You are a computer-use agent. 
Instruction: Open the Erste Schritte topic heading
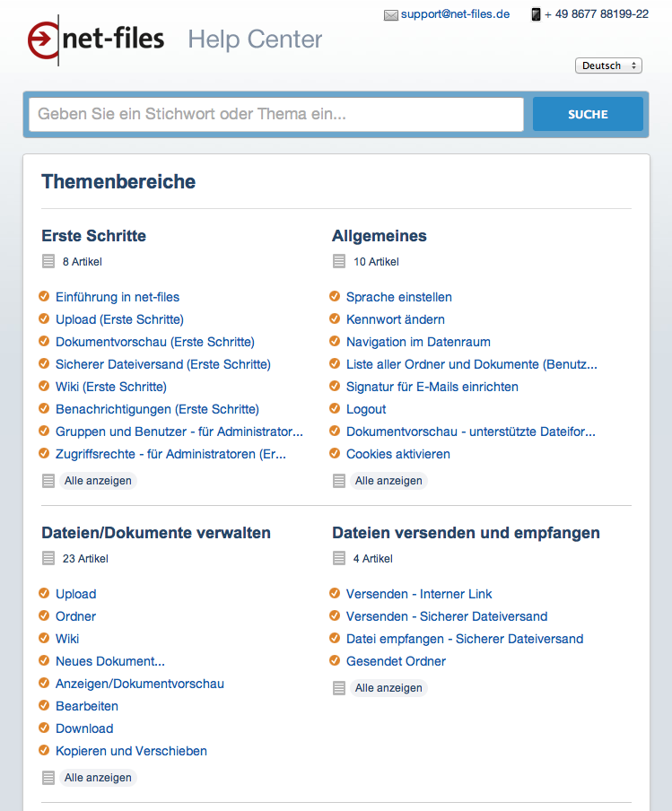(x=93, y=236)
